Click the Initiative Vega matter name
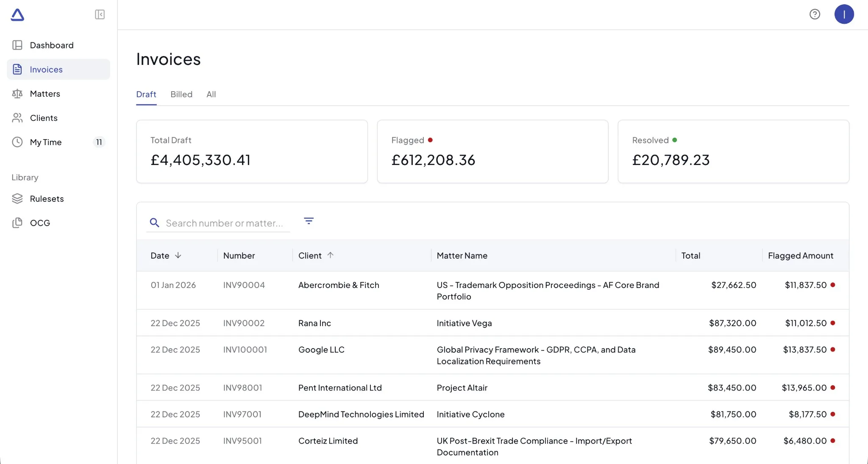The width and height of the screenshot is (868, 464). tap(465, 323)
